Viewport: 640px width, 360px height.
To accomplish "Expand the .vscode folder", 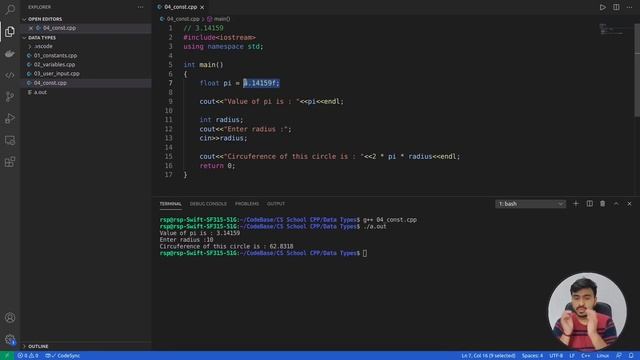I will [43, 46].
